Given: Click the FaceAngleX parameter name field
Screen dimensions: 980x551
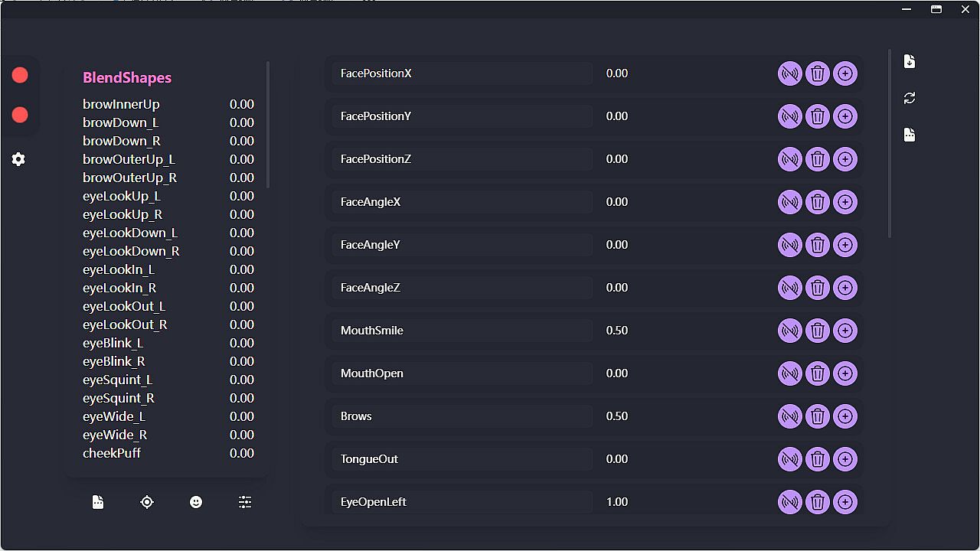Looking at the screenshot, I should 462,202.
